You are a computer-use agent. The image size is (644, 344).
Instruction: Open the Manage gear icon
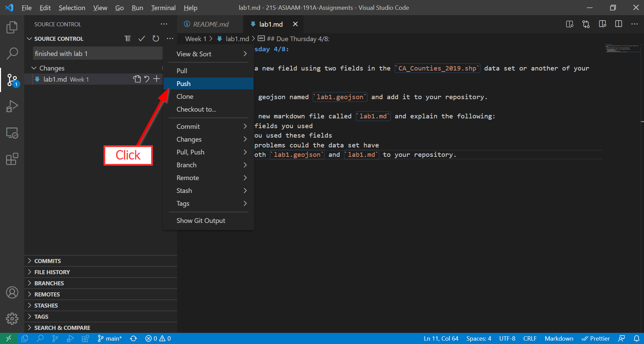point(12,318)
